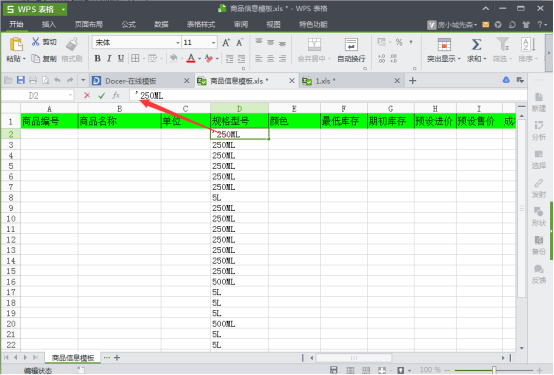
Task: Click font color red A swatch
Action: click(x=191, y=58)
